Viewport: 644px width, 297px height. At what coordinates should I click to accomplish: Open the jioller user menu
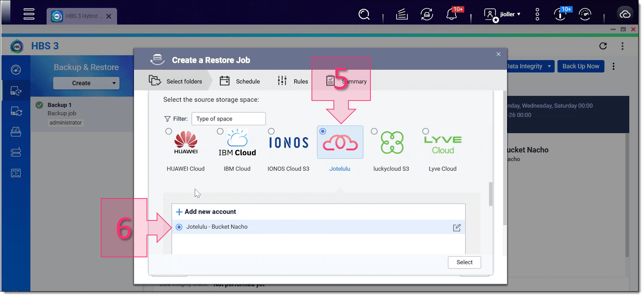click(502, 14)
